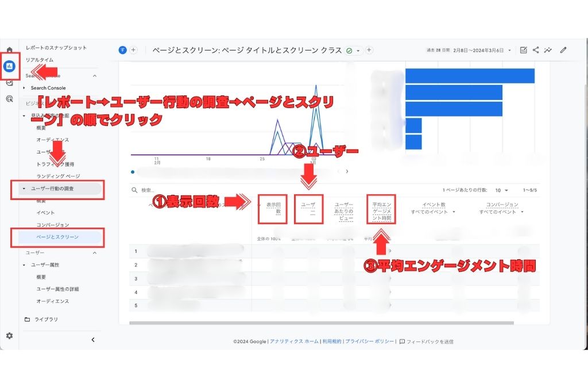The width and height of the screenshot is (588, 388).
Task: Open the ライブラリ folder item
Action: pos(46,319)
